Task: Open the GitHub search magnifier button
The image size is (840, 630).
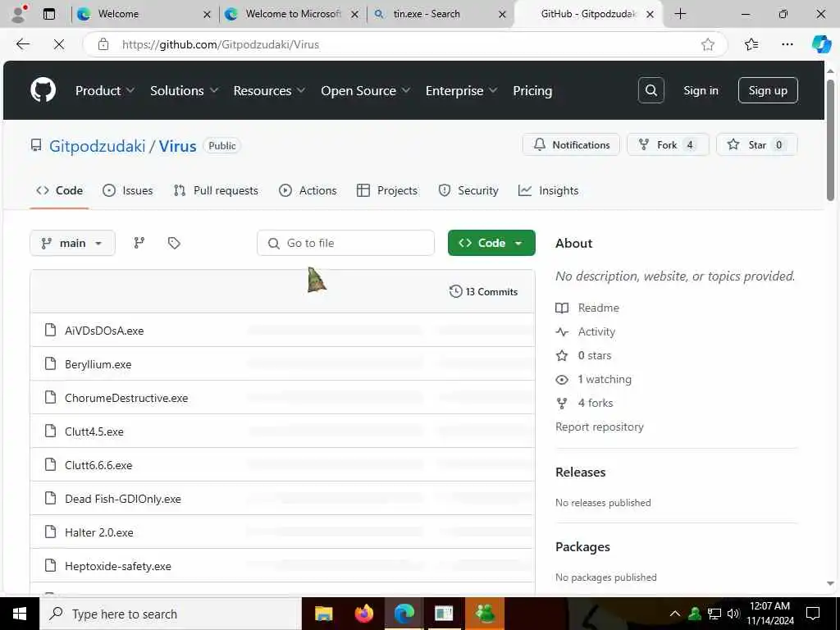Action: tap(651, 90)
